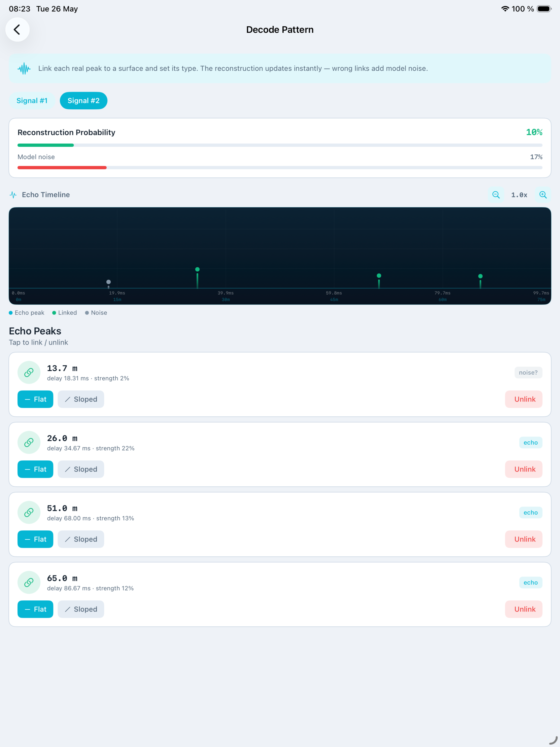The width and height of the screenshot is (560, 747).
Task: Switch to Signal #1 tab
Action: tap(32, 101)
